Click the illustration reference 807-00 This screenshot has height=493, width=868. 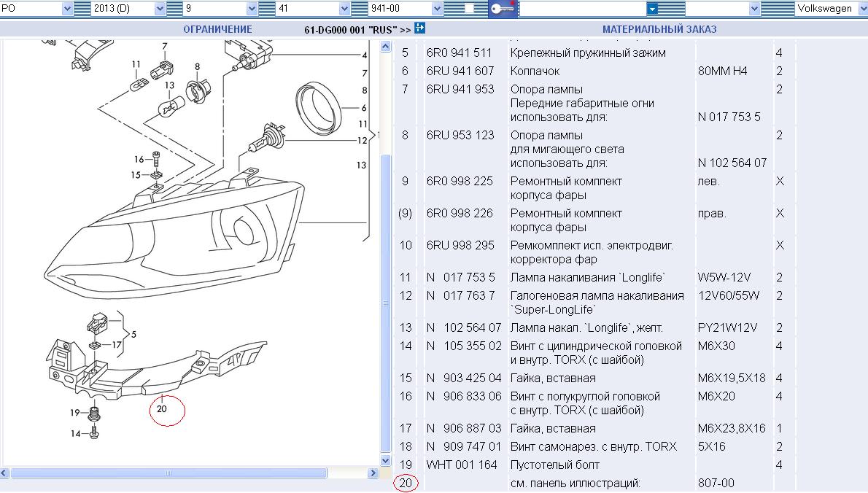(716, 483)
